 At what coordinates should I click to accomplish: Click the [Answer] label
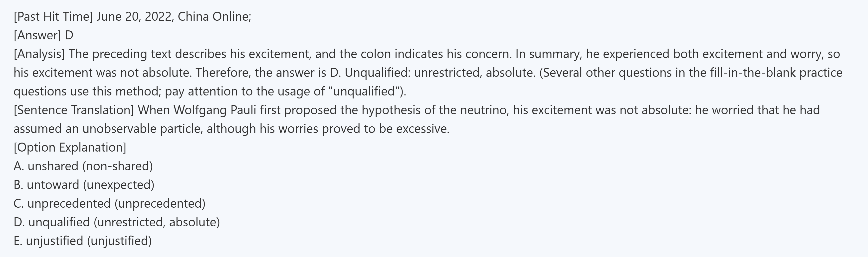point(37,35)
